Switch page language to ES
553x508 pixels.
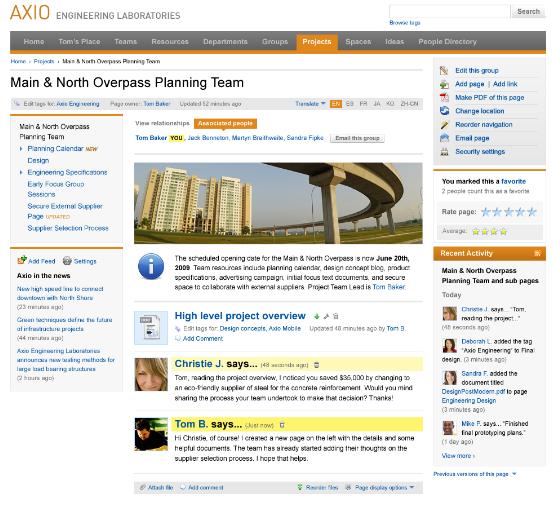(349, 104)
